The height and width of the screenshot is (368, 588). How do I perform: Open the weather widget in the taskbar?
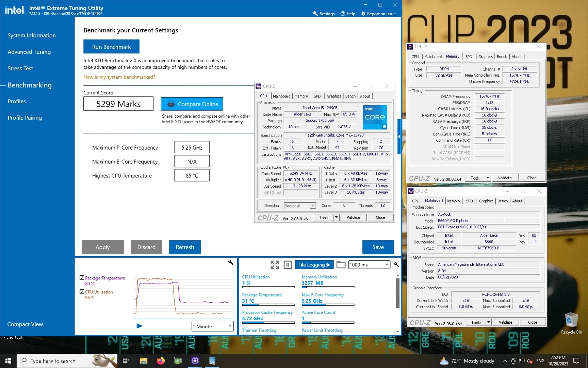tap(467, 361)
